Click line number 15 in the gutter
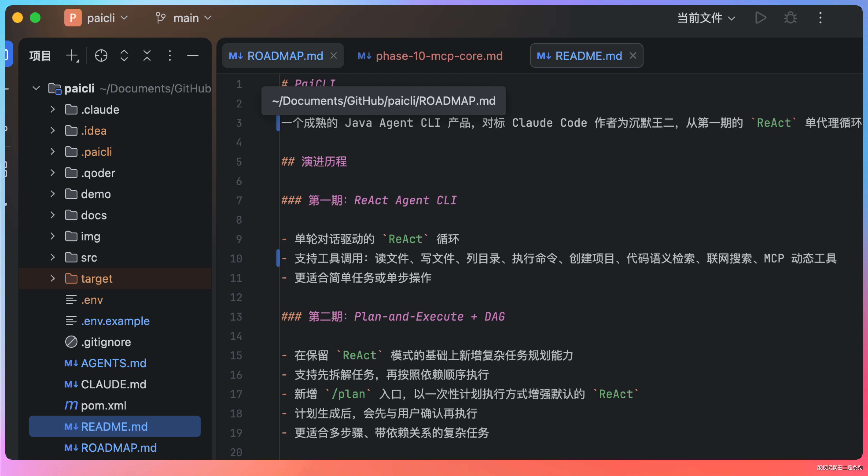This screenshot has width=868, height=476. 236,355
